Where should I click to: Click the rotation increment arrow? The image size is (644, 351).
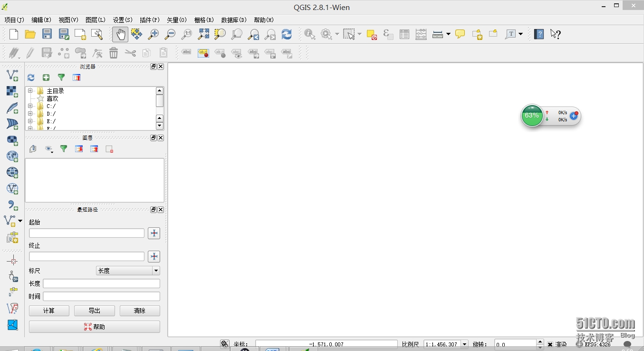(540, 342)
